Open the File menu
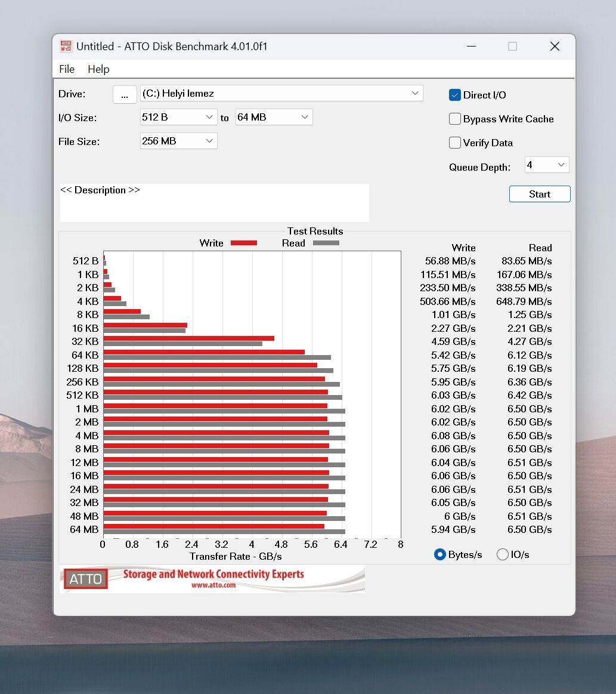This screenshot has height=694, width=616. coord(67,69)
